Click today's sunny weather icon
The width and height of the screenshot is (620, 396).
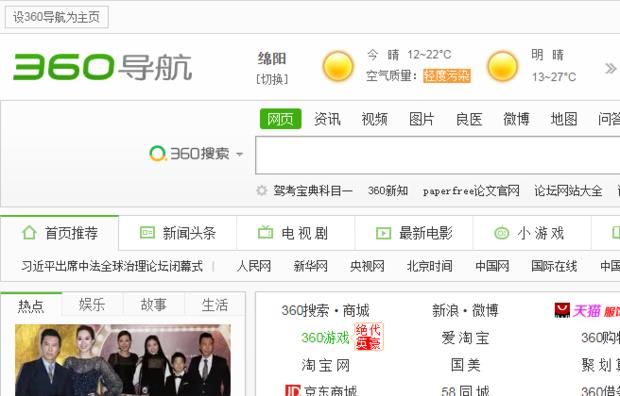tap(338, 66)
